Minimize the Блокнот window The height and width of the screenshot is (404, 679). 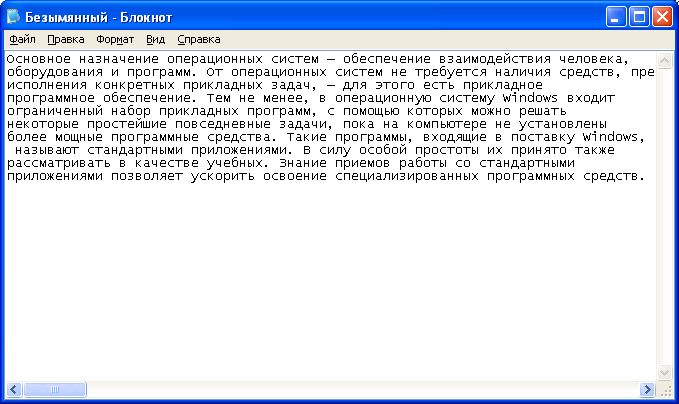(x=615, y=17)
